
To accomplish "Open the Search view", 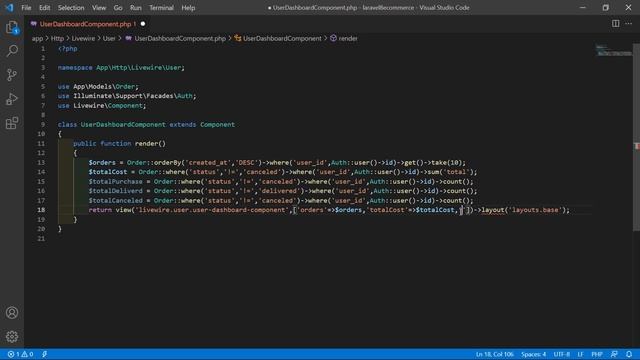I will pos(12,51).
